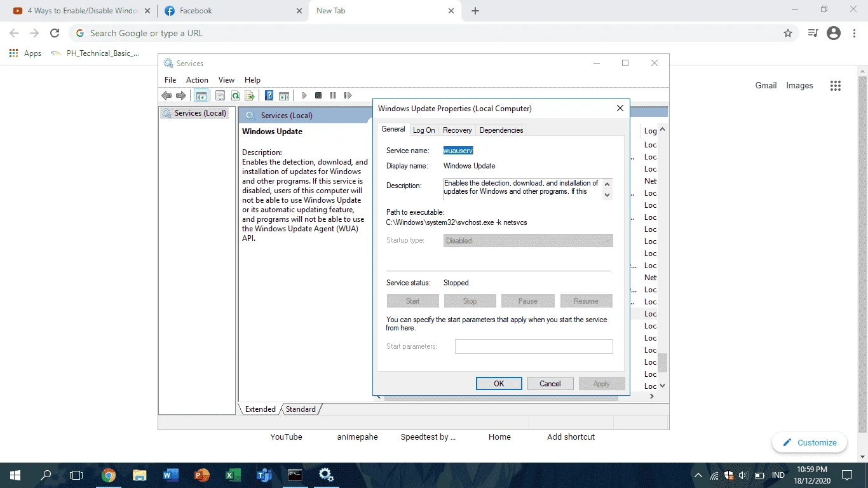Viewport: 868px width, 488px height.
Task: Click the Pause service button
Action: click(528, 301)
